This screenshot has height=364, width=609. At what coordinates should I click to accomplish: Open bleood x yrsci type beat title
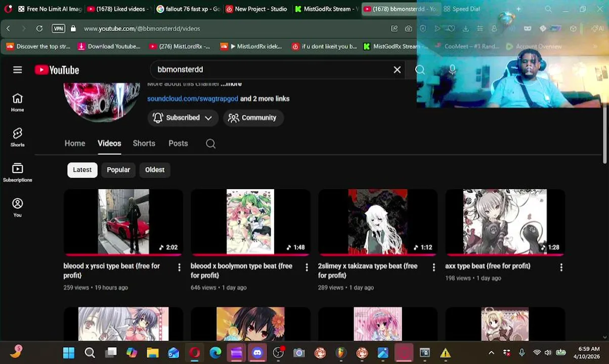pyautogui.click(x=112, y=270)
